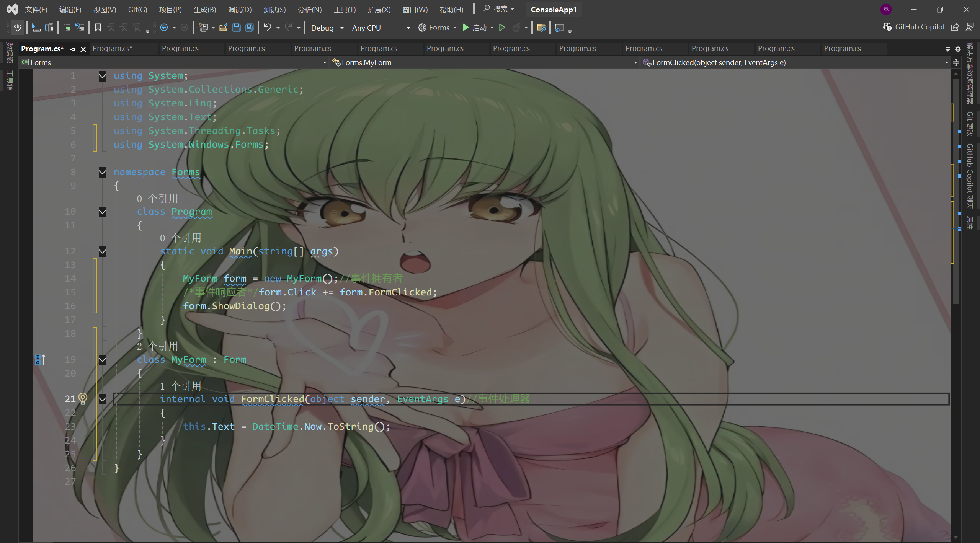Click the vertical scrollbar thumb of the editor
Viewport: 980px width, 543px height.
tap(955, 191)
